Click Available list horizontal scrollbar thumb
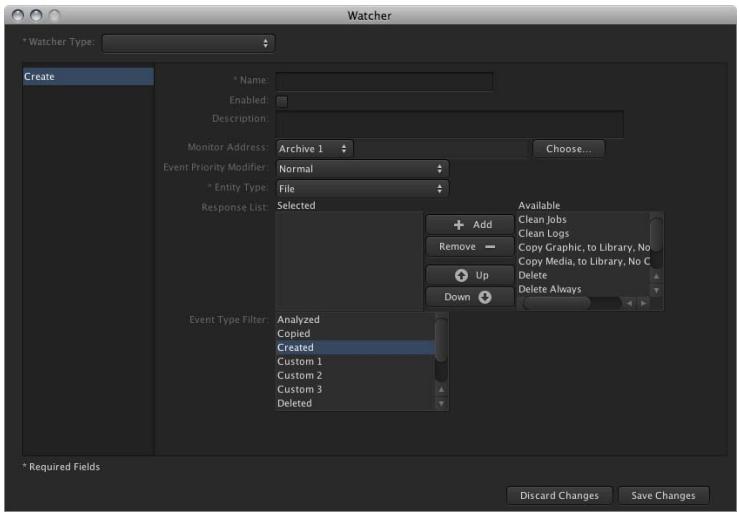Image resolution: width=740 pixels, height=514 pixels. 557,303
